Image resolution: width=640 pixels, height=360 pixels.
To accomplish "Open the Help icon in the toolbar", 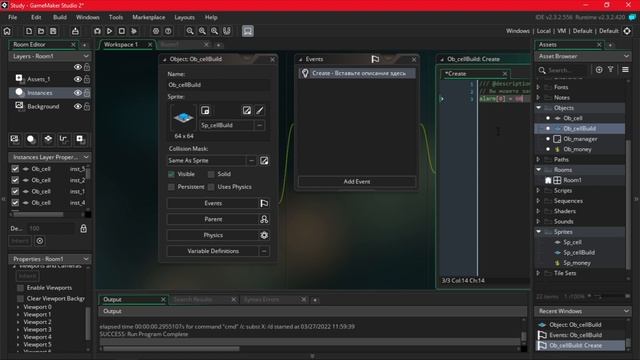I will (x=168, y=31).
